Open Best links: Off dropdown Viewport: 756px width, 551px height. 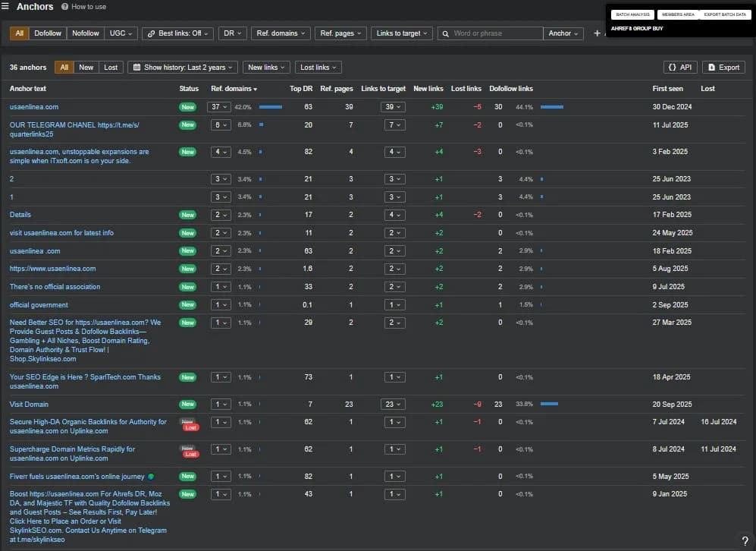pyautogui.click(x=177, y=33)
